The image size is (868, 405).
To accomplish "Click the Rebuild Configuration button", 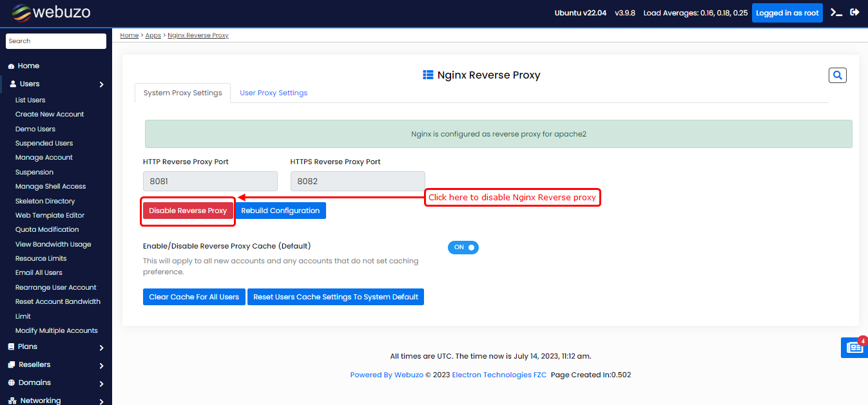I will 280,211.
